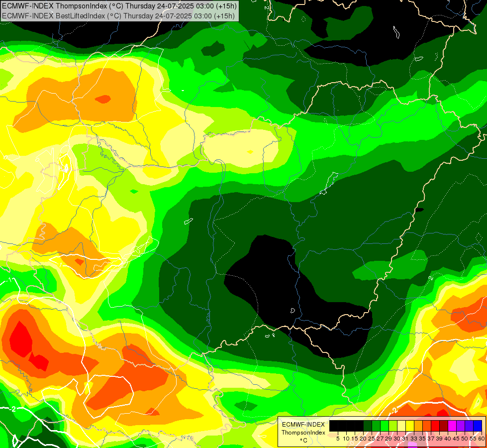The height and width of the screenshot is (448, 487).
Task: Click the legend tick value 20
Action: (363, 439)
